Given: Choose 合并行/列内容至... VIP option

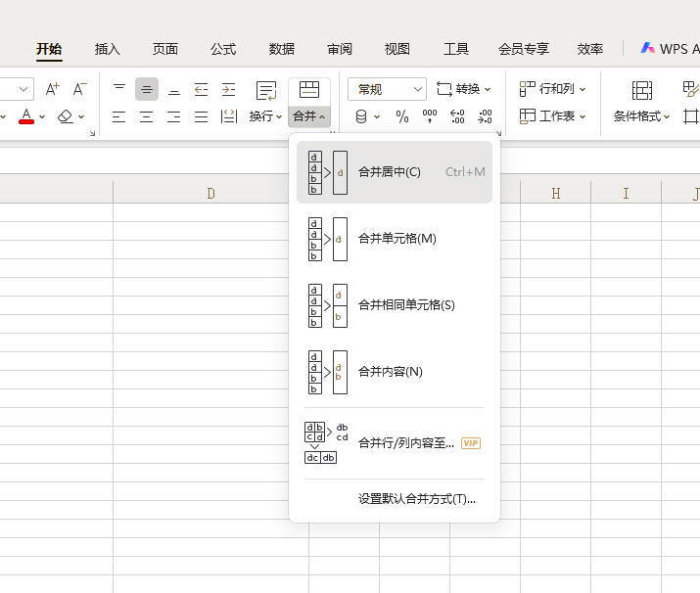Looking at the screenshot, I should [395, 443].
